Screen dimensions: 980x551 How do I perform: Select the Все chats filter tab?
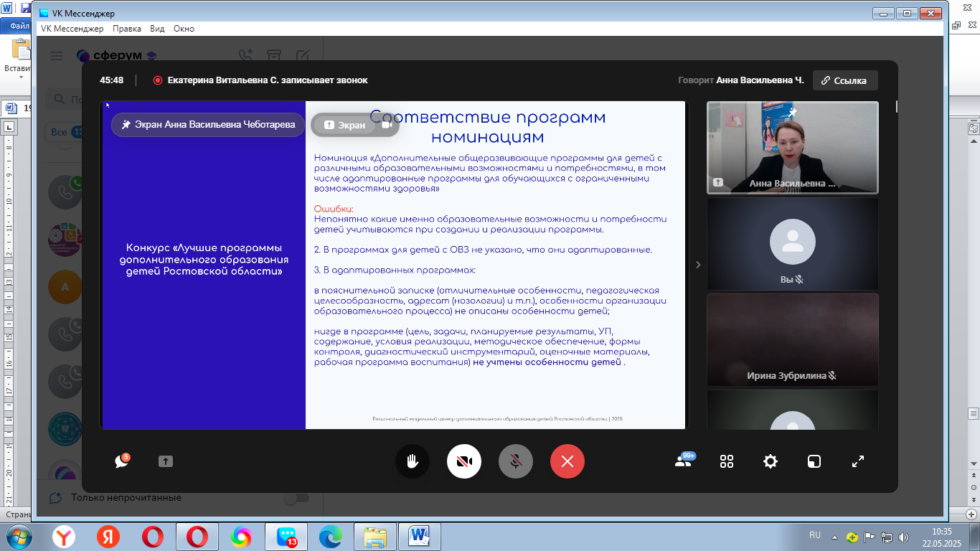click(65, 132)
